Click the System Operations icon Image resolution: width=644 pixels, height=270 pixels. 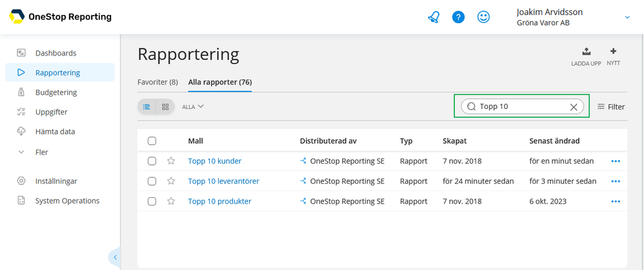click(x=21, y=200)
